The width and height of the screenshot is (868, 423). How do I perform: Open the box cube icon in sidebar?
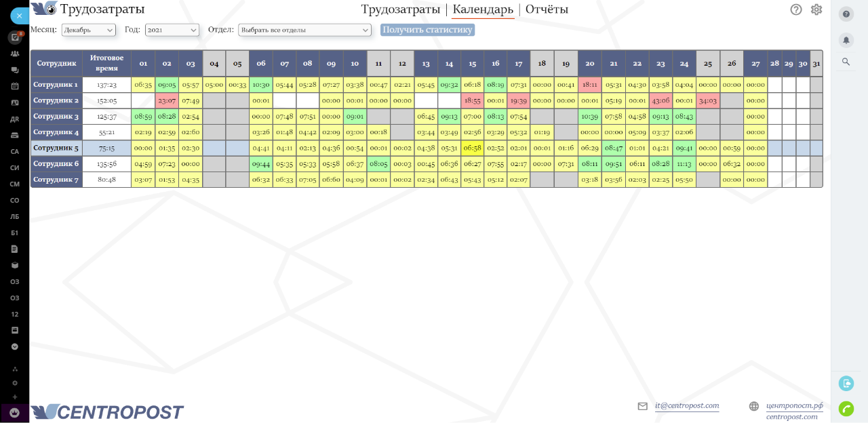coord(15,265)
